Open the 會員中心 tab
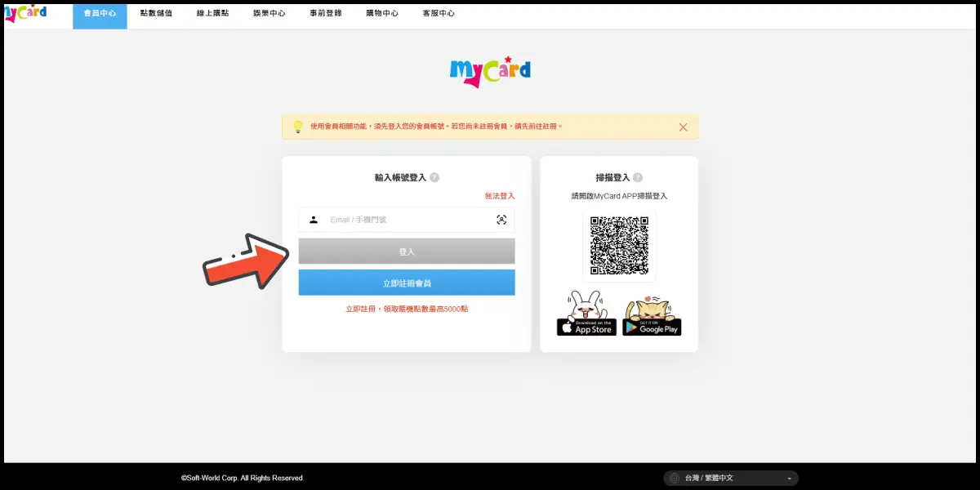 [x=100, y=14]
